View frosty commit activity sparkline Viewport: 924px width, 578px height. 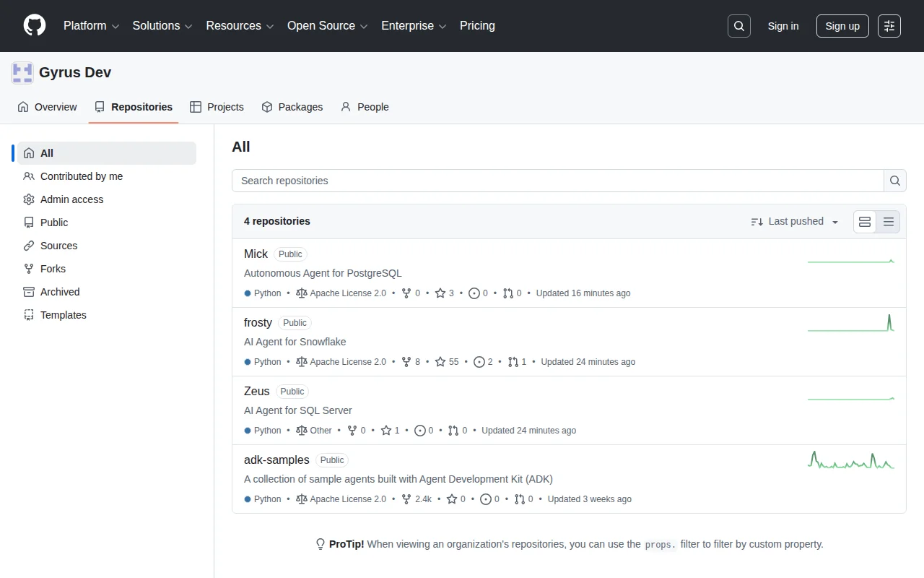pos(851,322)
